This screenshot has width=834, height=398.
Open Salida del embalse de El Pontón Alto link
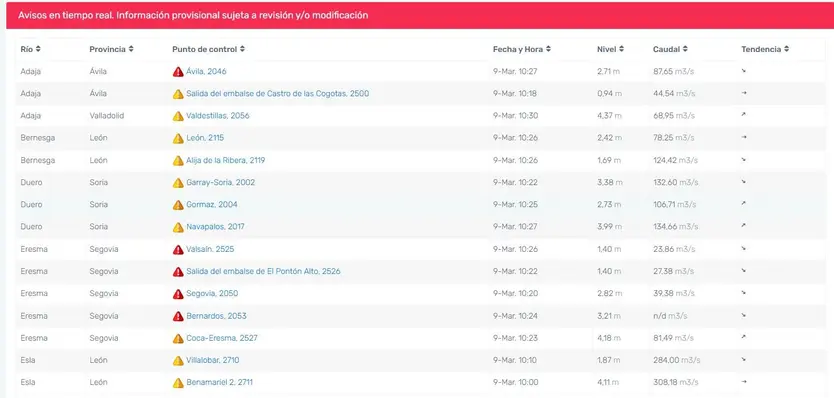[263, 271]
